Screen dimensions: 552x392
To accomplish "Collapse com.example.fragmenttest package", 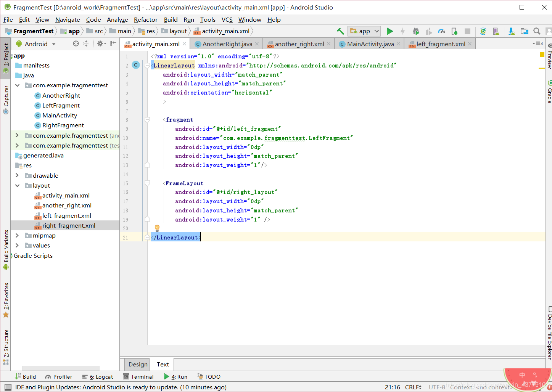I will pyautogui.click(x=17, y=85).
